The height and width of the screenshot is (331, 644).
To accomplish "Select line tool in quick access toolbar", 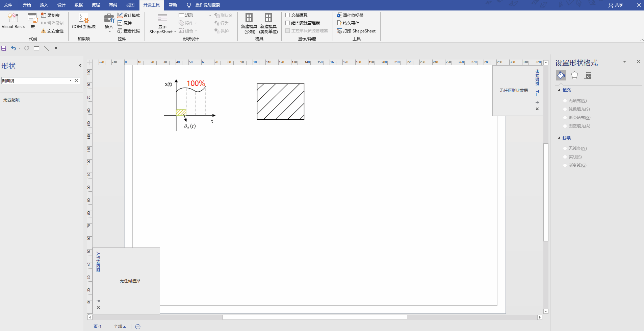I will tap(46, 48).
